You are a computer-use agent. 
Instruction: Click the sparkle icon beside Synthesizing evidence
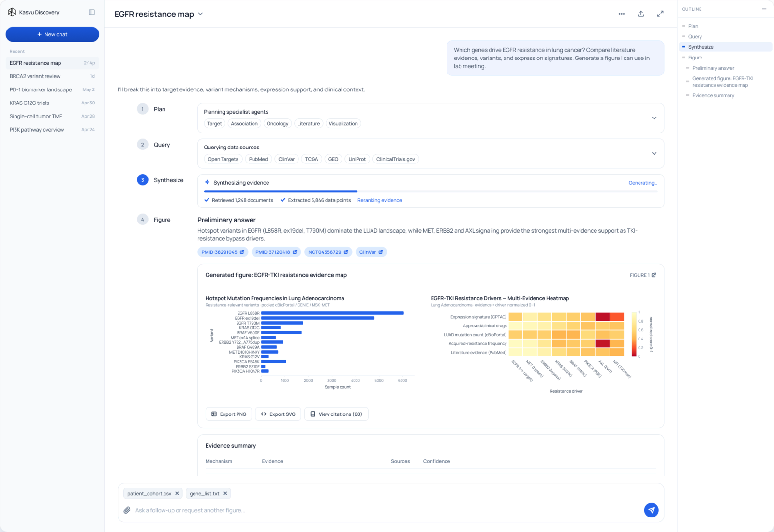(207, 182)
